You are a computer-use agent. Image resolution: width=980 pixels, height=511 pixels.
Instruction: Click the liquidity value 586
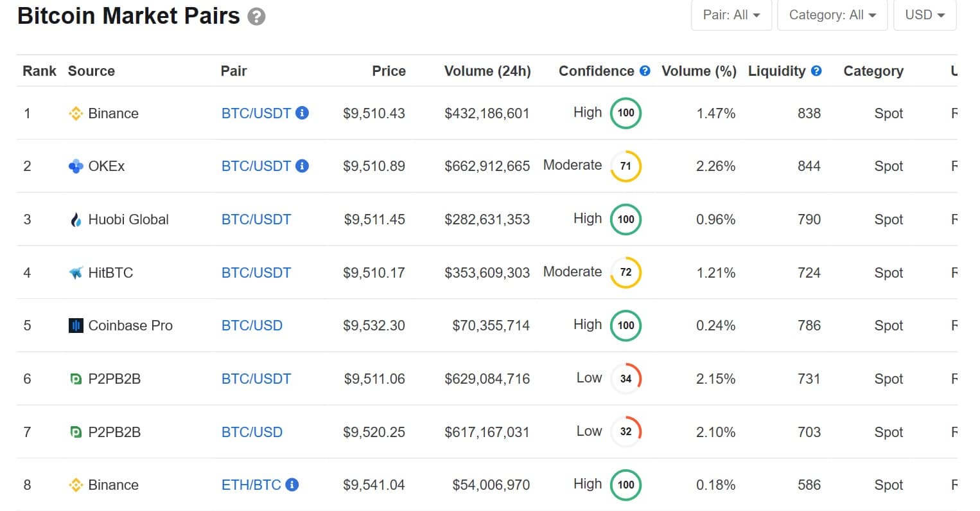point(809,485)
